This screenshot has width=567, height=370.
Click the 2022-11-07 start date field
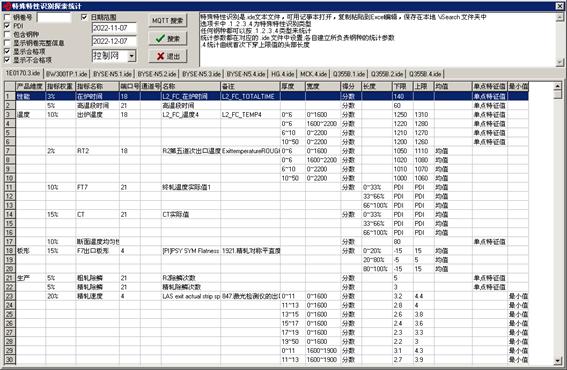pos(114,28)
